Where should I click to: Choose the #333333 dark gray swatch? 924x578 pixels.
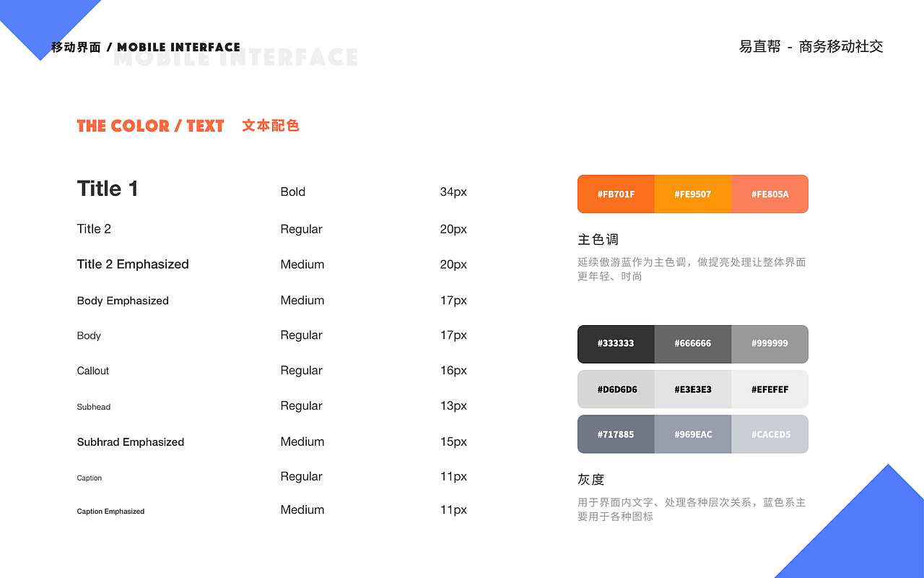tap(616, 344)
